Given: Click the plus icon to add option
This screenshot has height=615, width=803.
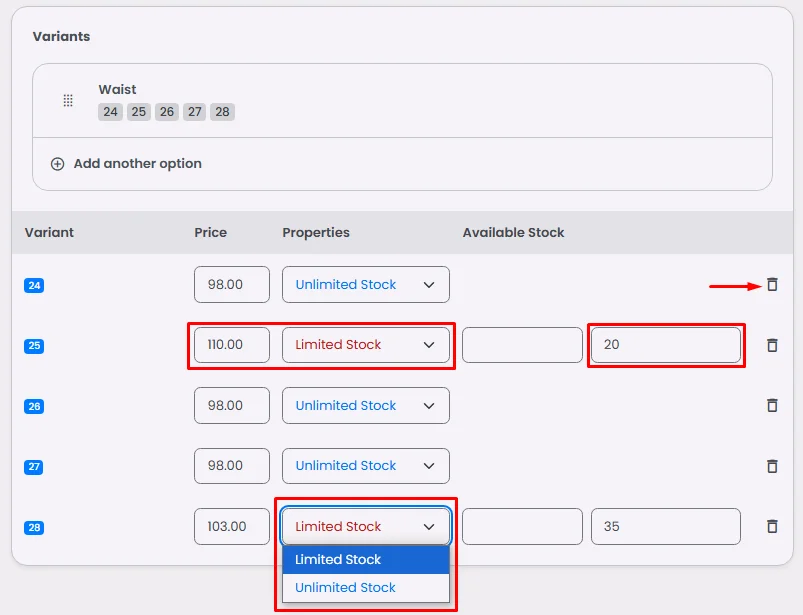Looking at the screenshot, I should pyautogui.click(x=57, y=164).
